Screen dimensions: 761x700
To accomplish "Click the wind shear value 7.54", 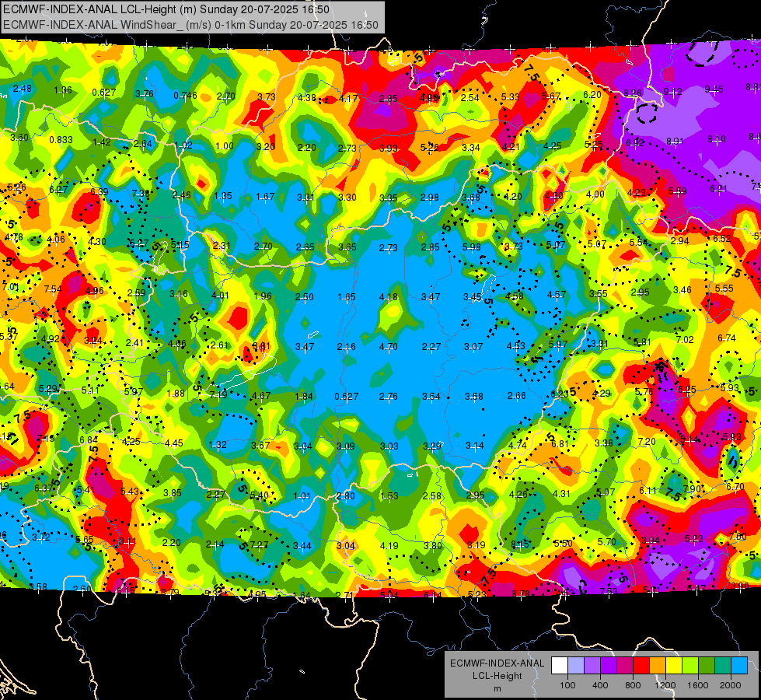I will click(53, 289).
